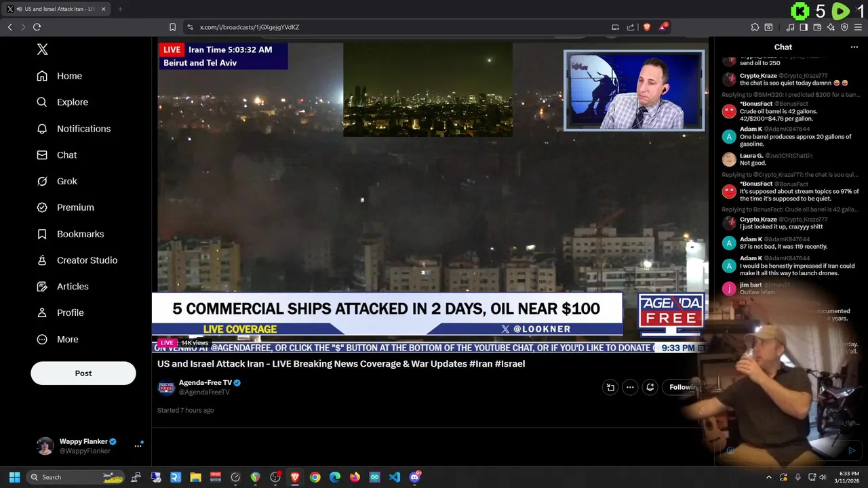868x488 pixels.
Task: Open Discord from the taskbar
Action: tap(414, 477)
